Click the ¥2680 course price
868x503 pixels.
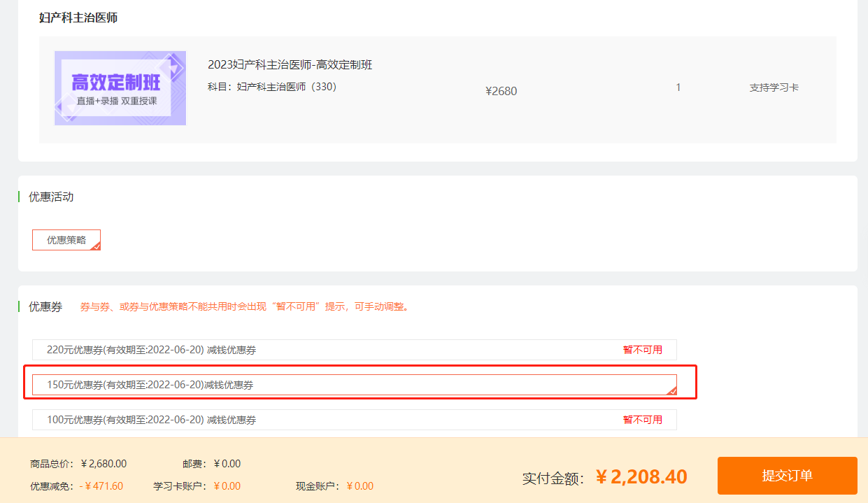point(501,91)
